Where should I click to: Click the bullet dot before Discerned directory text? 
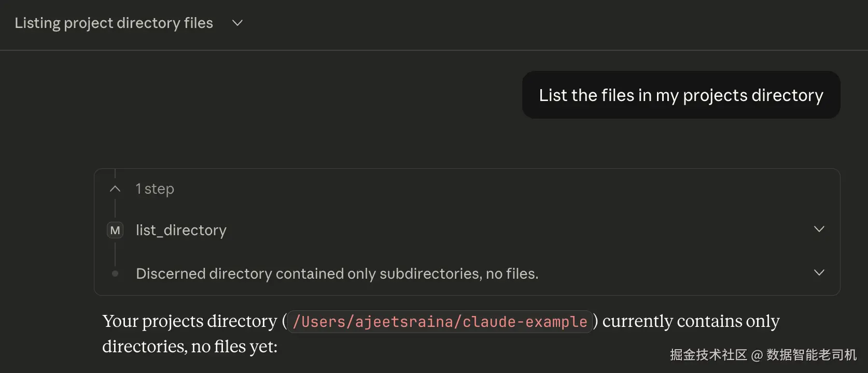[115, 274]
